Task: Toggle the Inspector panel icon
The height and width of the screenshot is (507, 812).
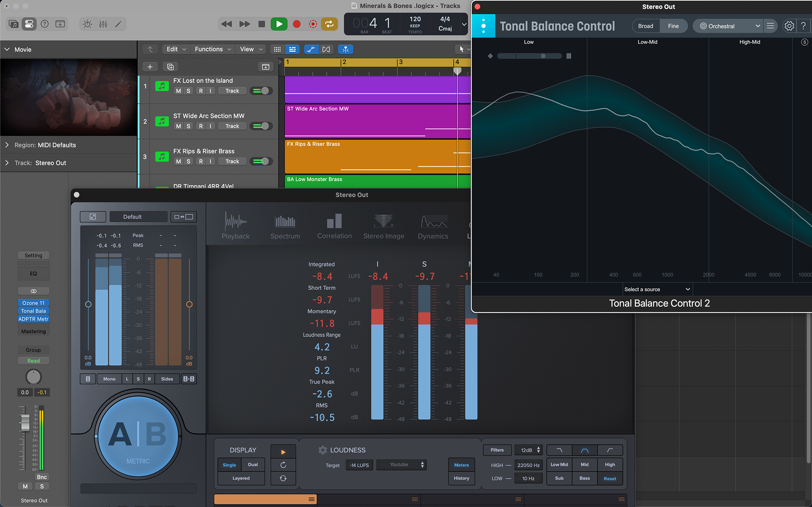Action: click(x=29, y=24)
